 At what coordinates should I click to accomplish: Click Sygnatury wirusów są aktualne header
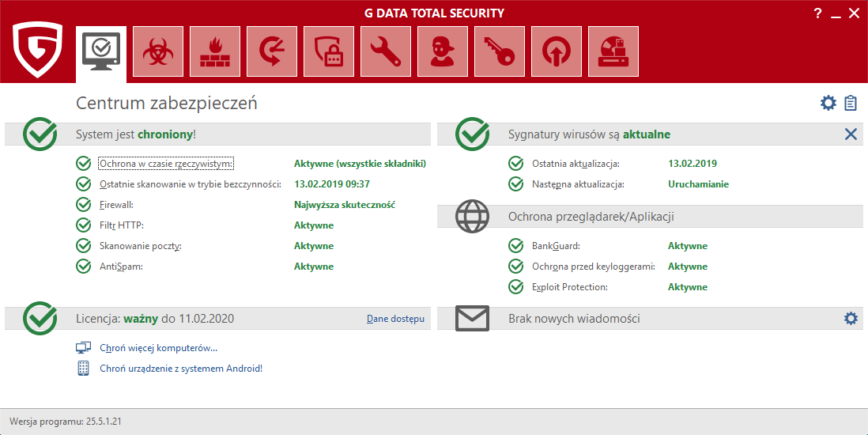590,134
